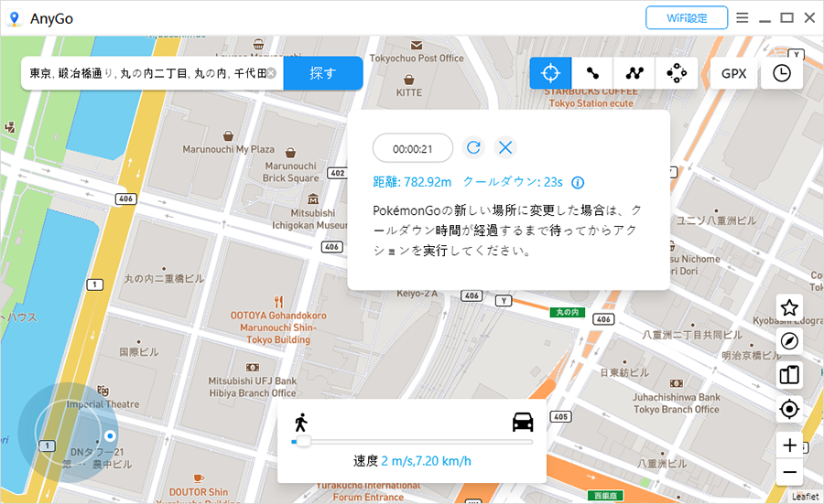The height and width of the screenshot is (504, 824).
Task: Open favorites with the star icon
Action: (789, 307)
